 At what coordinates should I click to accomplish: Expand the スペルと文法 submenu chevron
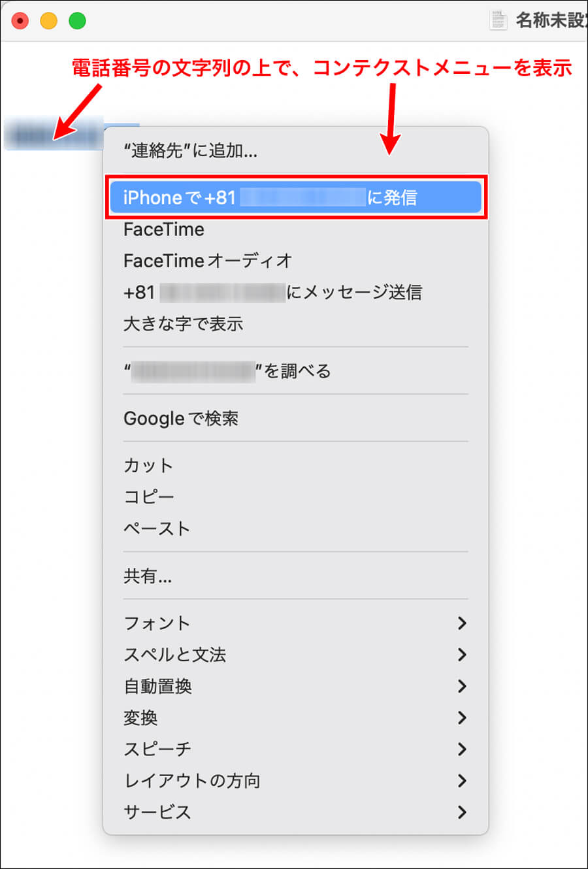(462, 655)
